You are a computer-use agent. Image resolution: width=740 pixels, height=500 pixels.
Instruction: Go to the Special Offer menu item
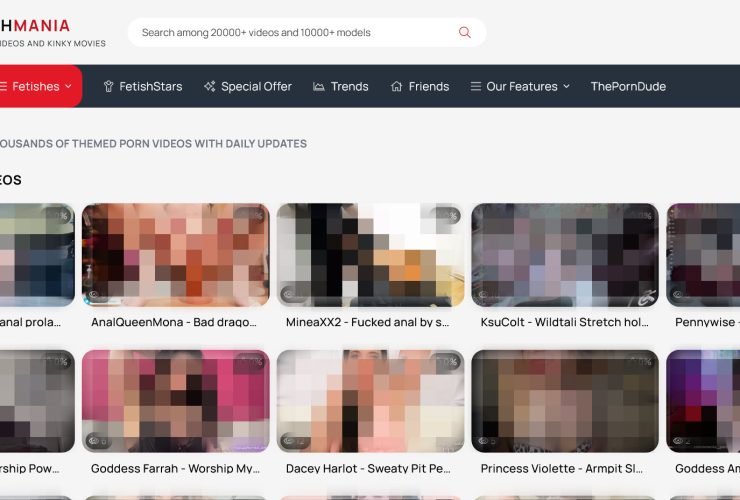click(x=256, y=87)
